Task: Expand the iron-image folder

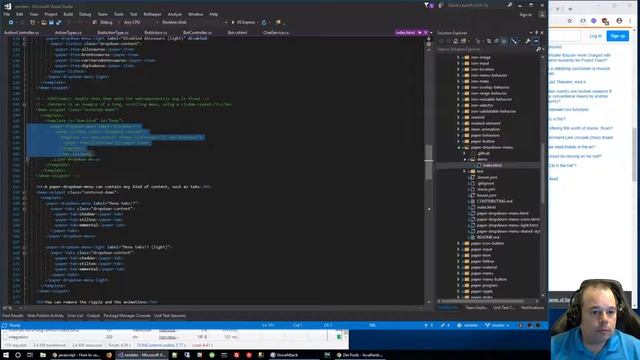Action: point(458,58)
